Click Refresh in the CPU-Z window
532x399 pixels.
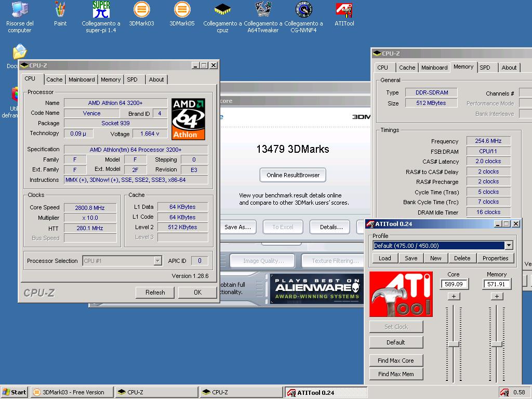(x=155, y=292)
